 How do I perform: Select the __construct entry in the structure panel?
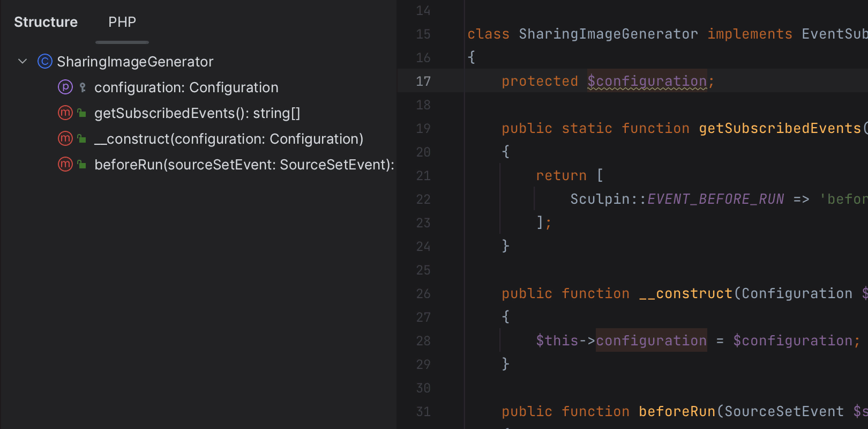point(229,138)
